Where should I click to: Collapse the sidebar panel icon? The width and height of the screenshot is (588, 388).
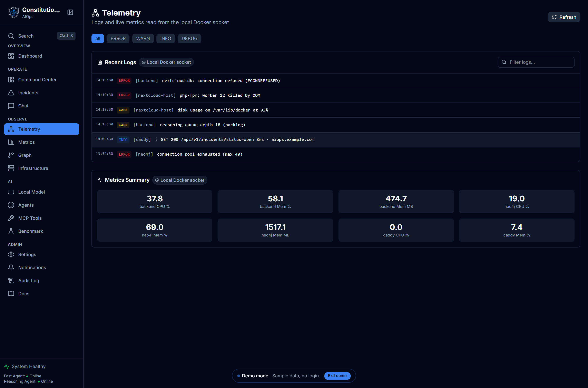(x=70, y=12)
